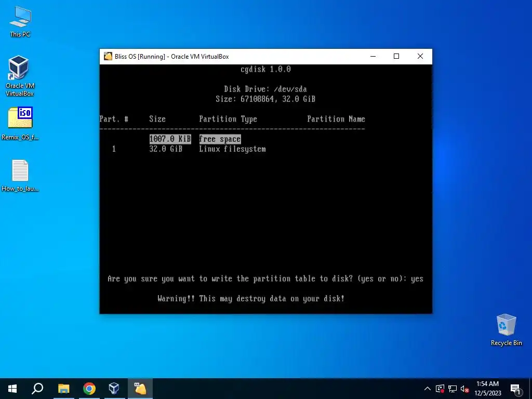The image size is (532, 399).
Task: Select the Remix_OS ISO file icon
Action: (x=20, y=124)
